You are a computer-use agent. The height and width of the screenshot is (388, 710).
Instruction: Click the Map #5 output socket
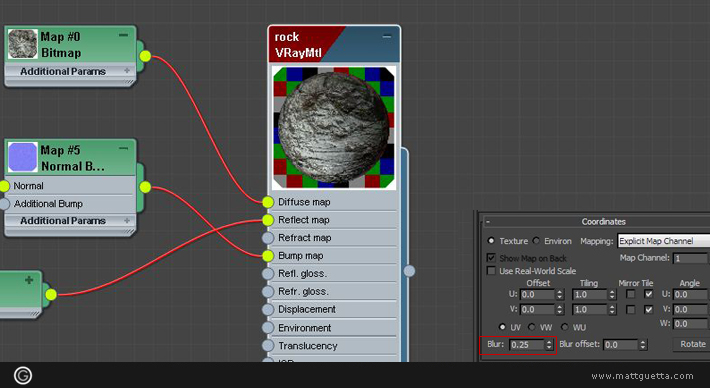[145, 187]
